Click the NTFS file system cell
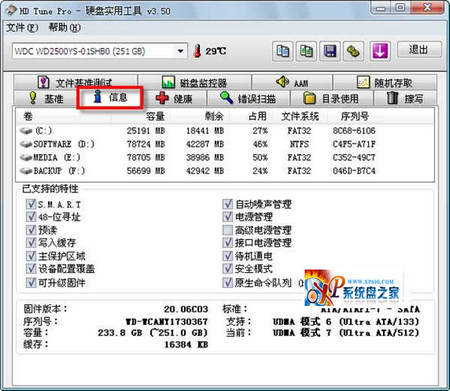450x391 pixels. pos(299,144)
